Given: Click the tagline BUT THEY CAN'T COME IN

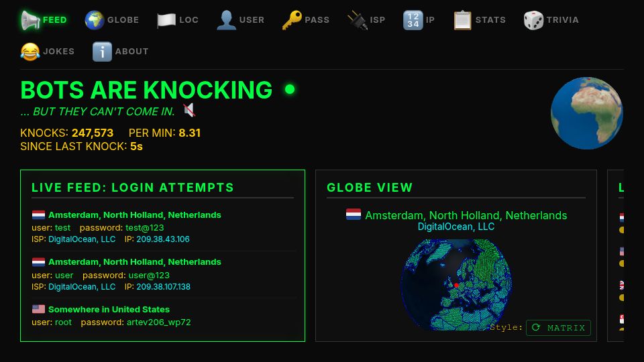Looking at the screenshot, I should (98, 112).
